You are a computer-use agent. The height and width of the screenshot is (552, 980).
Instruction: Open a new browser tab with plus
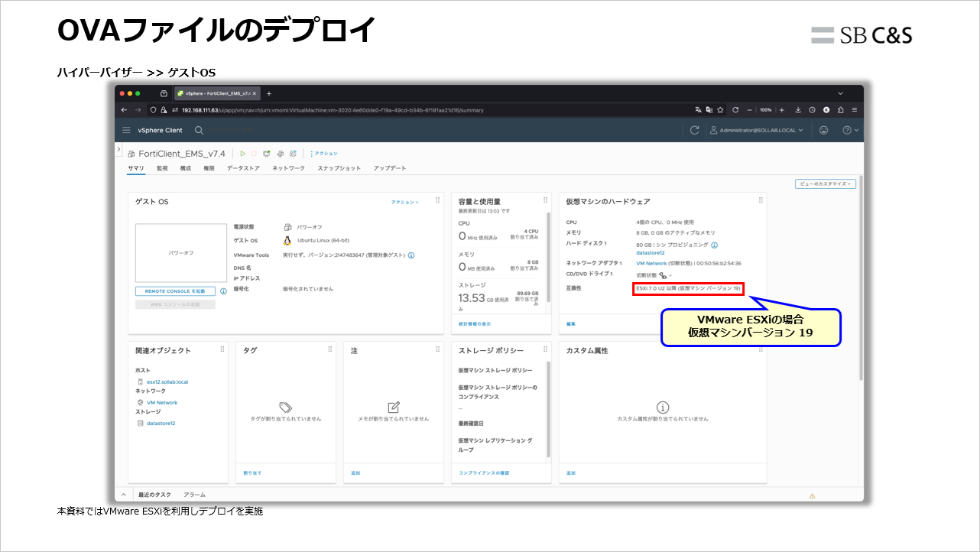[x=269, y=93]
